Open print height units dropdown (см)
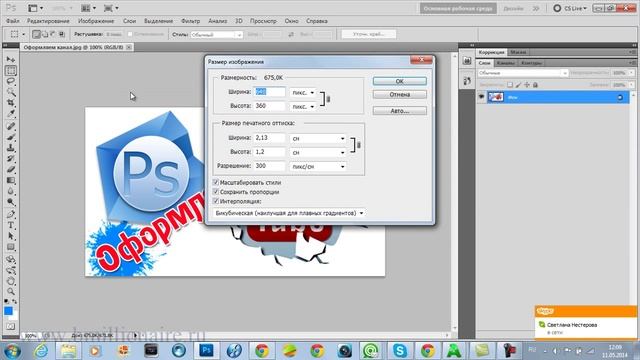The width and height of the screenshot is (640, 360). pyautogui.click(x=318, y=153)
